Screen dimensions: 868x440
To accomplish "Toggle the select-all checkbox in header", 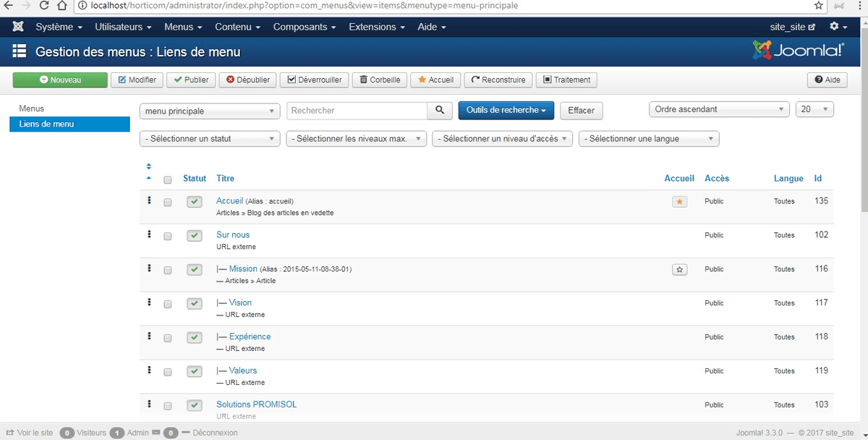I will tap(168, 179).
